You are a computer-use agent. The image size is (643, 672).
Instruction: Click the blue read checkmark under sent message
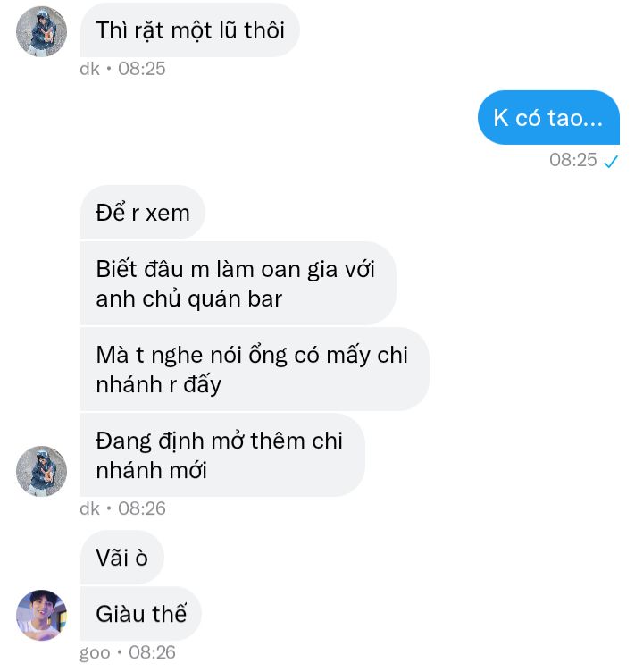[x=611, y=161]
